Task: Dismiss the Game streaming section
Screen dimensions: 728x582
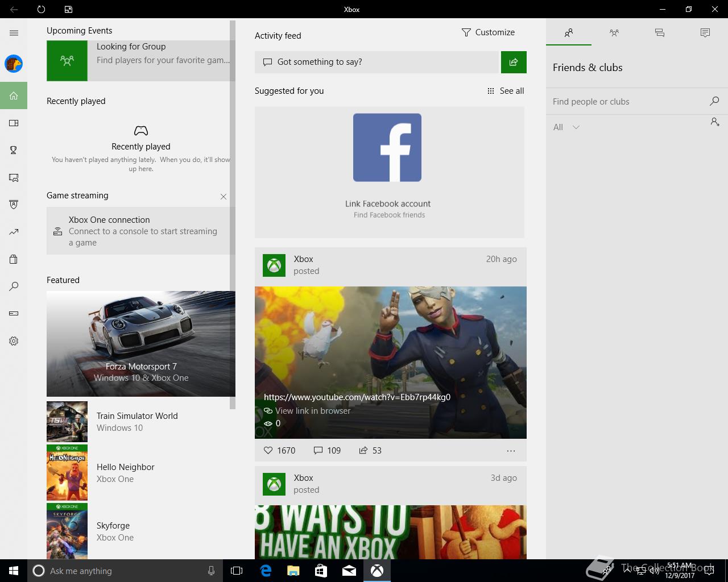Action: 224,197
